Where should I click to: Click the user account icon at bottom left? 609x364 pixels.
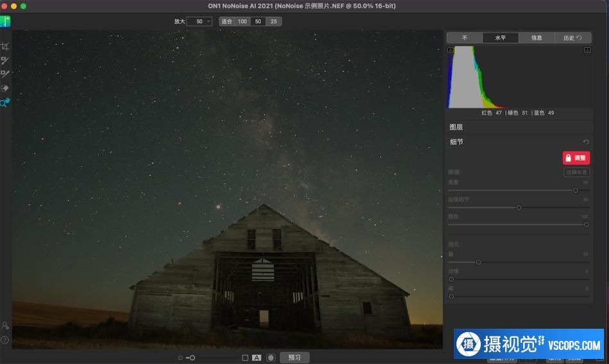[x=5, y=326]
